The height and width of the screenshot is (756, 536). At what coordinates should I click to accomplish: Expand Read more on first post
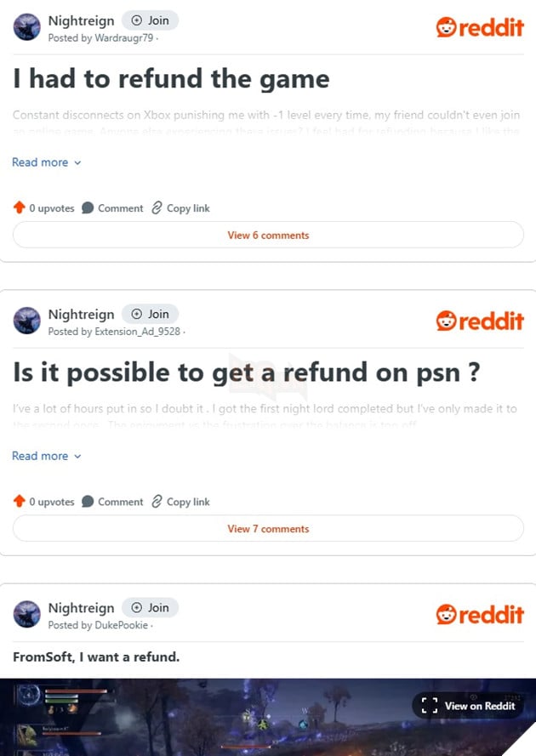[x=46, y=162]
